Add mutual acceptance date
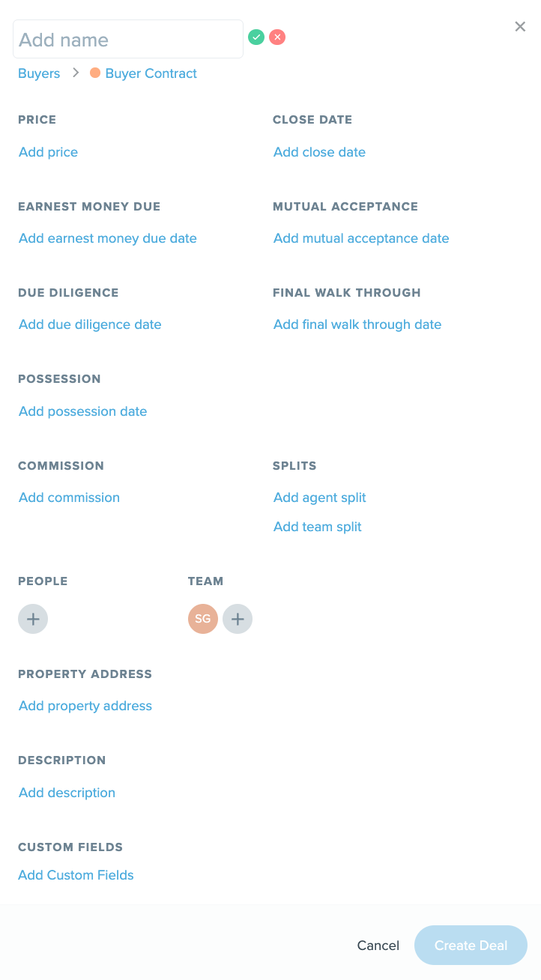This screenshot has height=980, width=541. (x=361, y=238)
